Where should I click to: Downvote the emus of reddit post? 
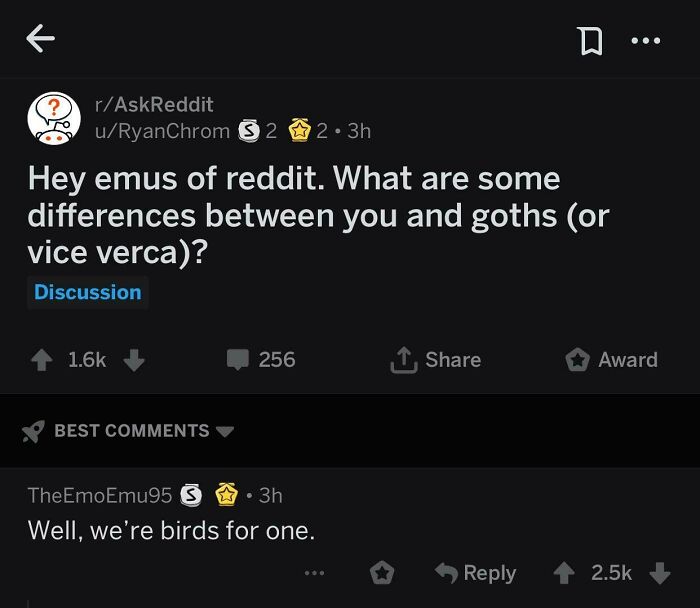coord(134,360)
